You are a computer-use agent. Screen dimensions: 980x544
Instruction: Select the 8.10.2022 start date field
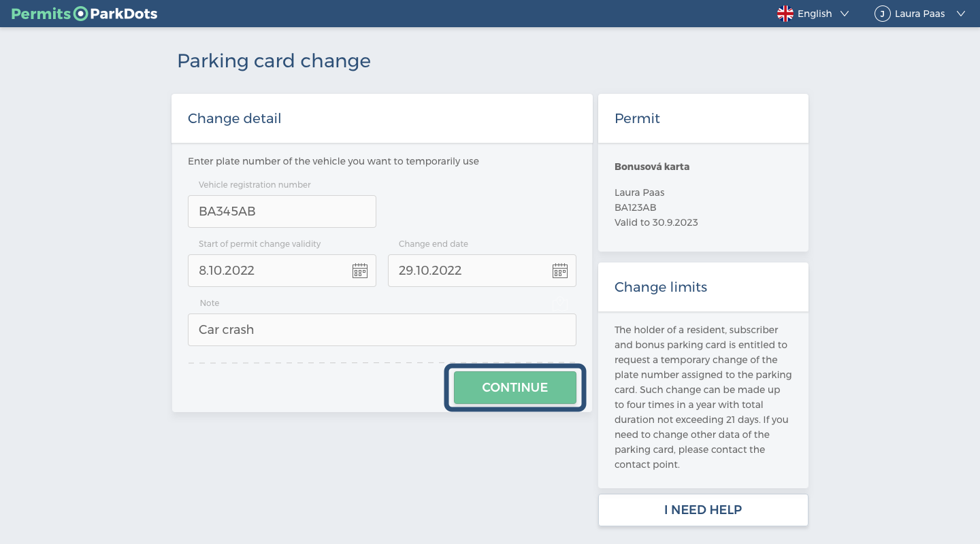[282, 271]
